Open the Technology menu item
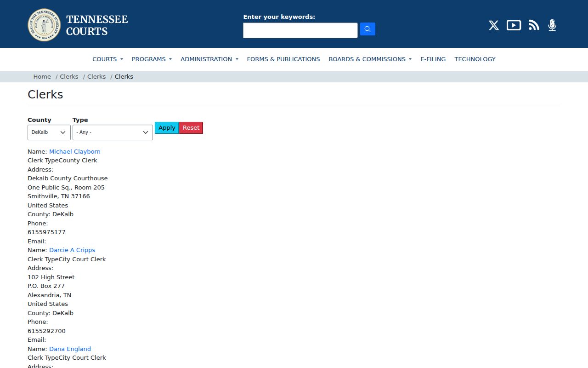588x368 pixels. point(475,59)
